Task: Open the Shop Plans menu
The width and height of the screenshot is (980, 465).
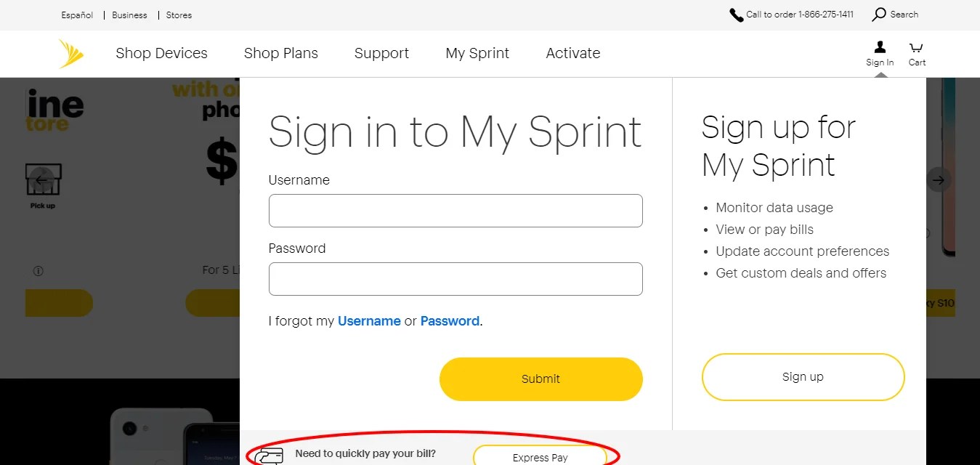Action: pyautogui.click(x=281, y=53)
